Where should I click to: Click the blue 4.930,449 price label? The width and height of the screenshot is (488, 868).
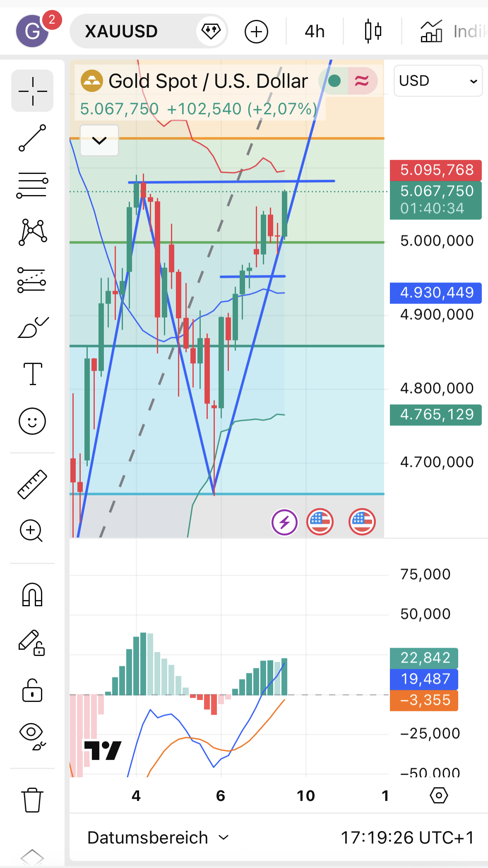(436, 293)
